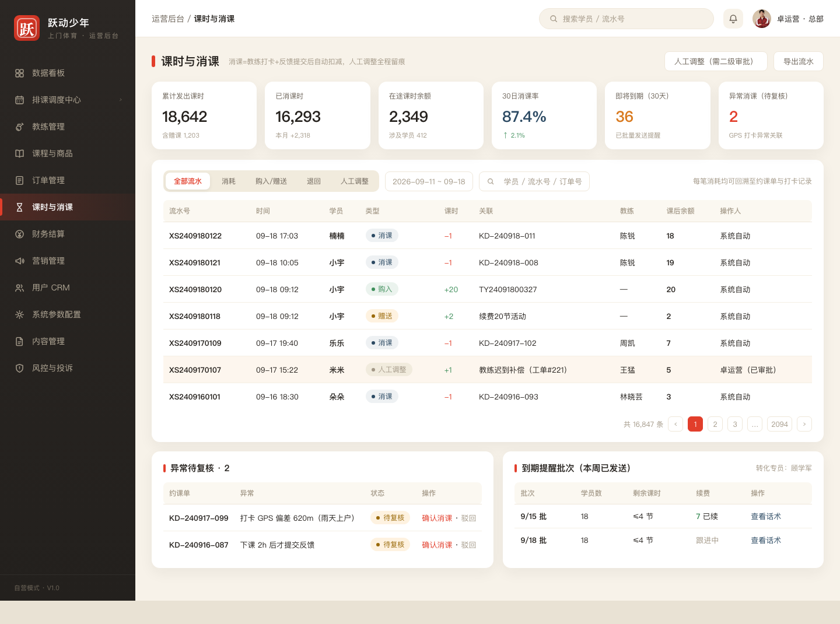Screen dimensions: 840x624
Task: Click the 数据看板 dashboard sidebar icon
Action: pyautogui.click(x=19, y=73)
